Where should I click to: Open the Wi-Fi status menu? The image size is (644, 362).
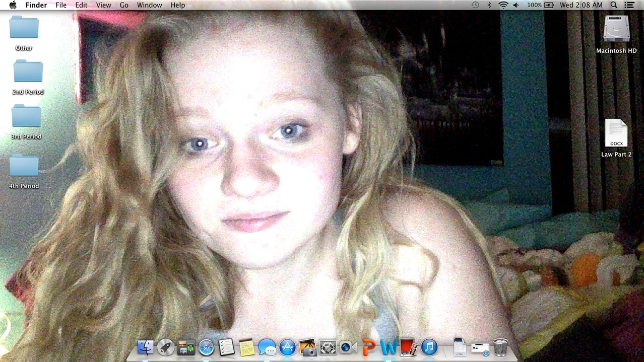503,5
